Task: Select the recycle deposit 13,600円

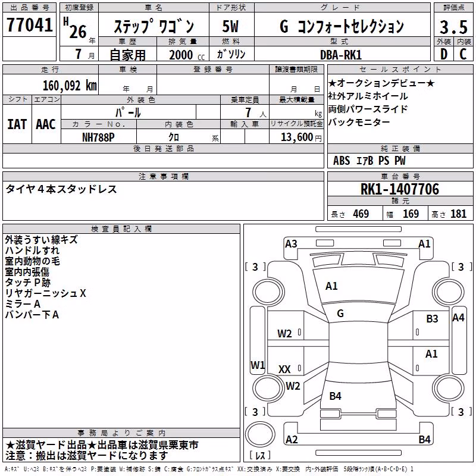Action: click(x=301, y=137)
